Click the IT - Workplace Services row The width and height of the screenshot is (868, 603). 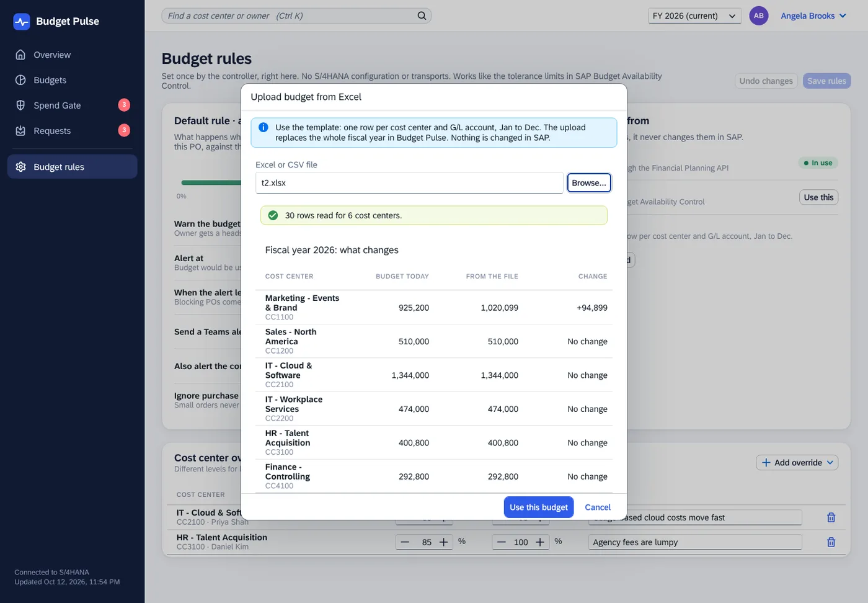tap(434, 409)
